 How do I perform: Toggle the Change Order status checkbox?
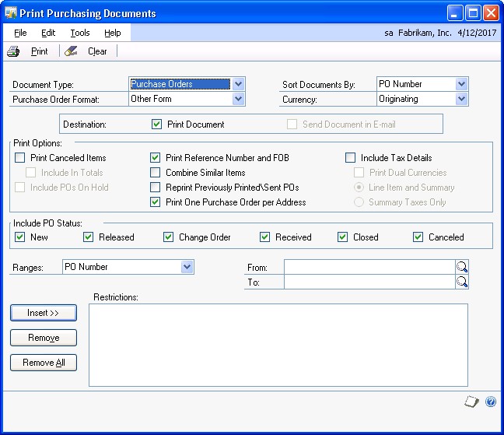[169, 237]
